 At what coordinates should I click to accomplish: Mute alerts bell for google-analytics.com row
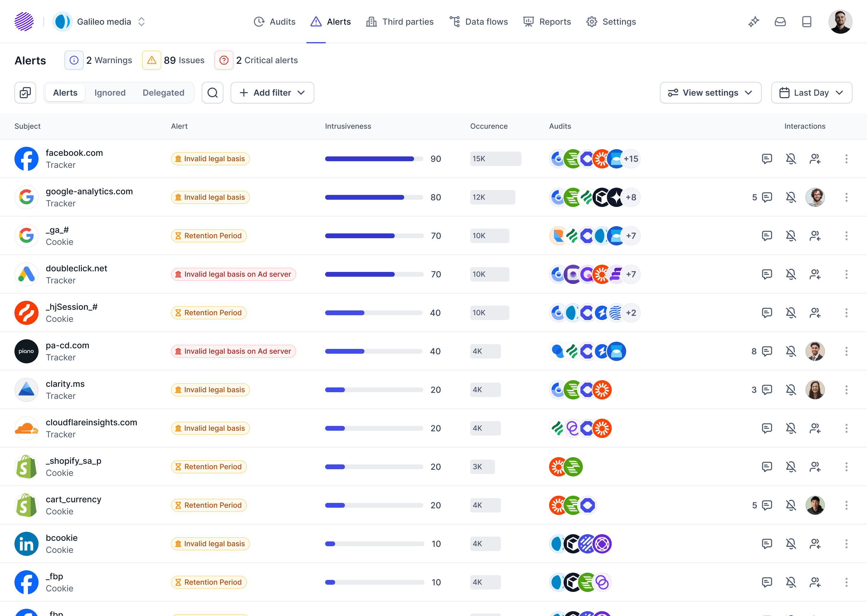791,197
